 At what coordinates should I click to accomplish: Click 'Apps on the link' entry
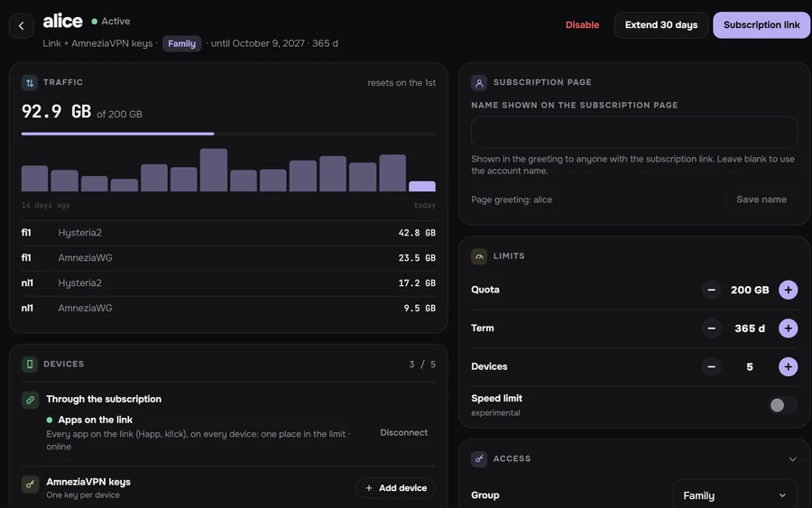(x=96, y=420)
